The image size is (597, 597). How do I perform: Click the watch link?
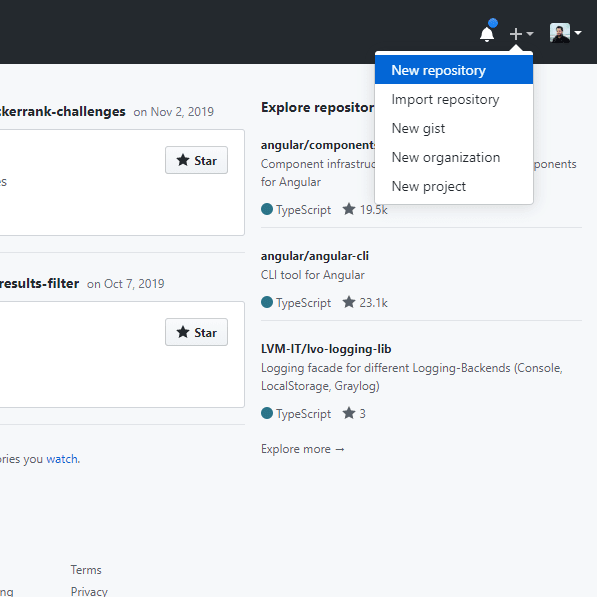tap(62, 459)
